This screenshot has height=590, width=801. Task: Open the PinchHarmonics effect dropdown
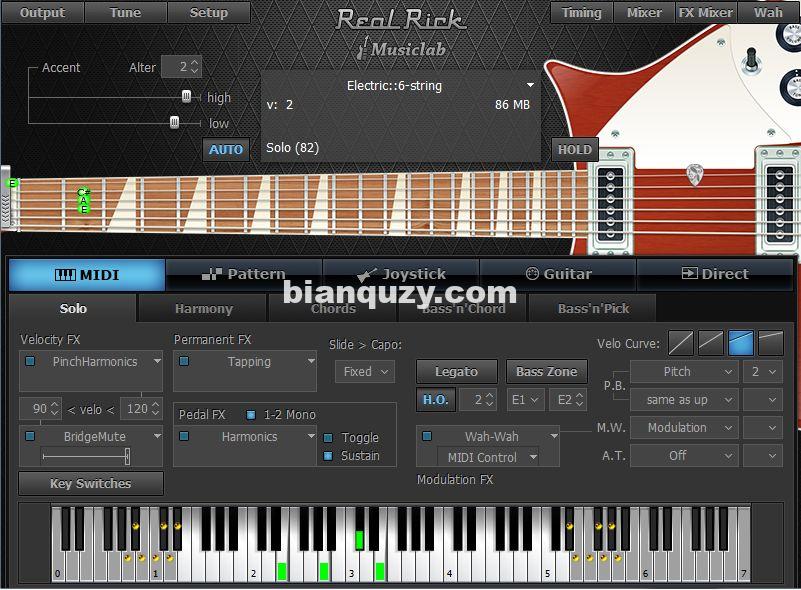[157, 361]
